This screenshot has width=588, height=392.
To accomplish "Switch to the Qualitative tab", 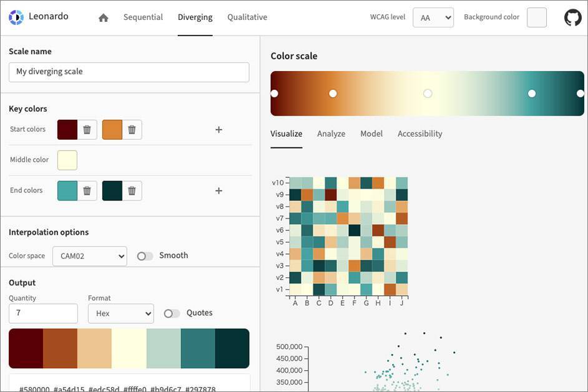I will tap(247, 17).
